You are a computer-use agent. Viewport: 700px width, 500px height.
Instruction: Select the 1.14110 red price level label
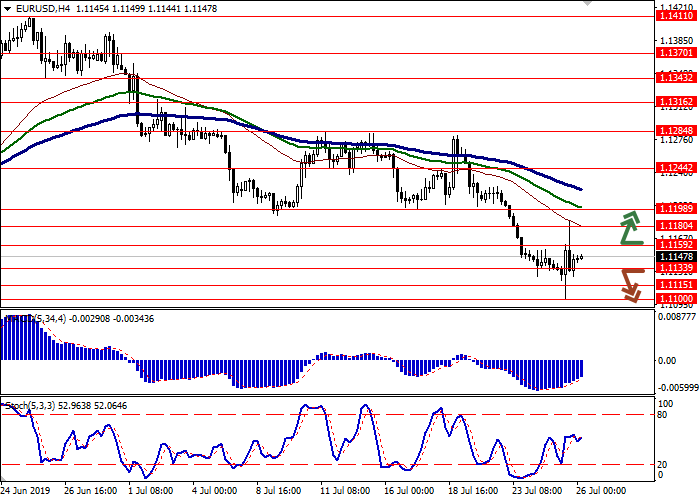pyautogui.click(x=676, y=16)
